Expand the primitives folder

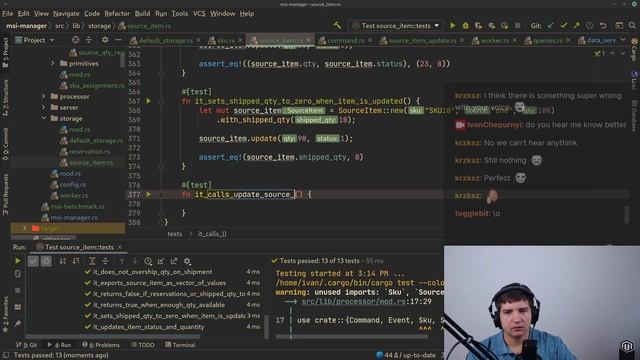click(x=53, y=63)
